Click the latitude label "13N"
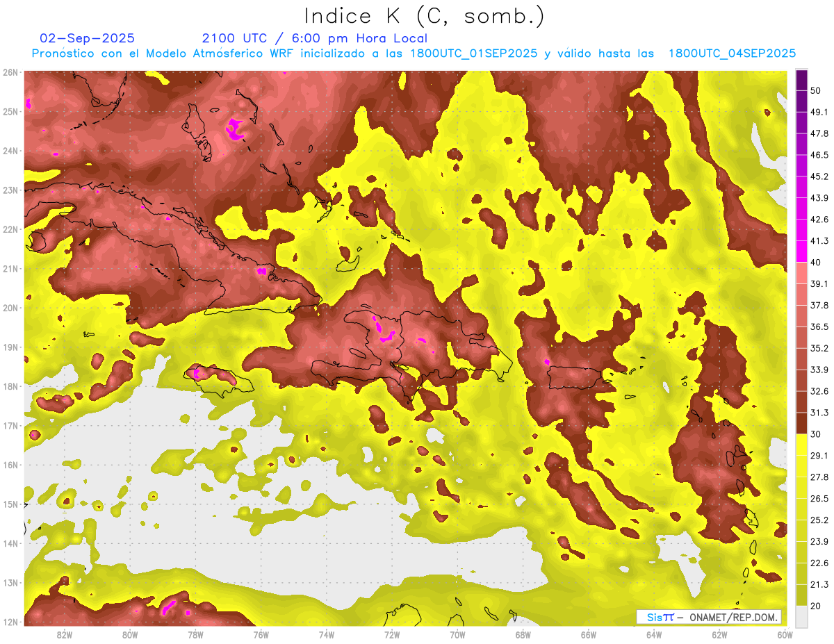This screenshot has width=834, height=644. 10,582
